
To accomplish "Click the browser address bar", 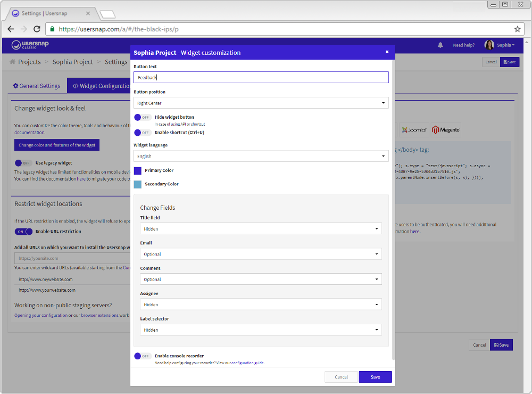I will pyautogui.click(x=285, y=29).
